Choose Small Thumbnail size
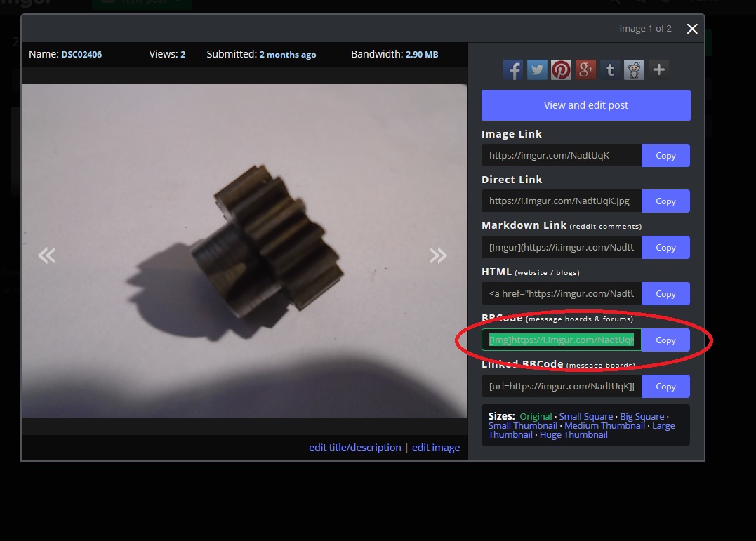 click(523, 425)
